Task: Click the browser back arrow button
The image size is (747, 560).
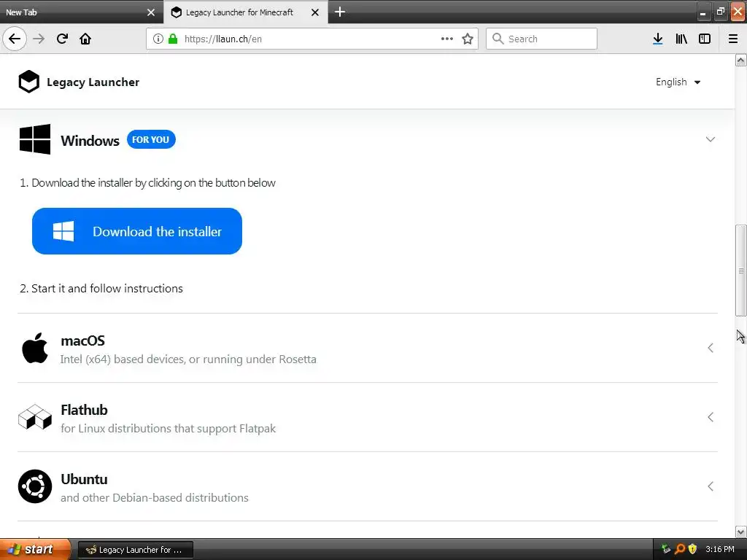Action: pos(15,39)
